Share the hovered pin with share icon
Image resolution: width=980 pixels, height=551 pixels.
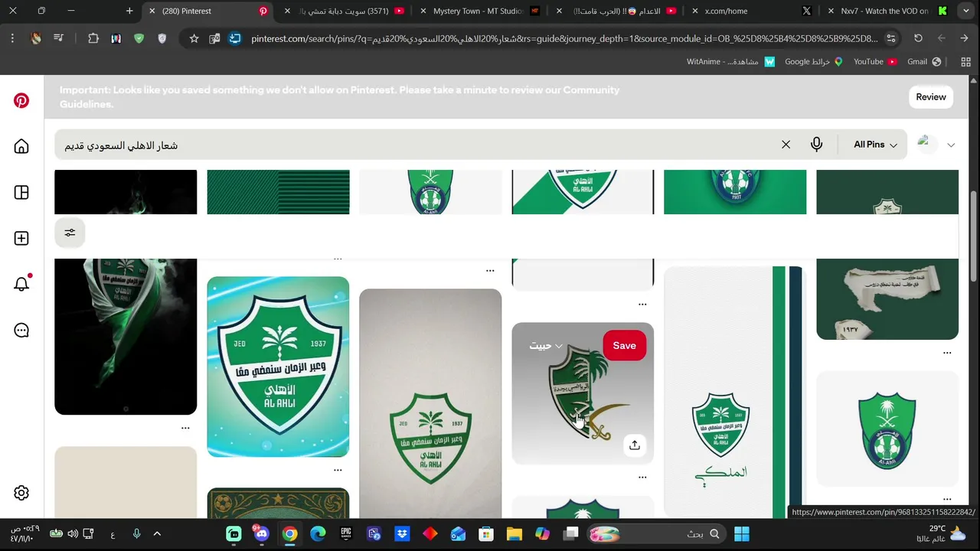635,445
